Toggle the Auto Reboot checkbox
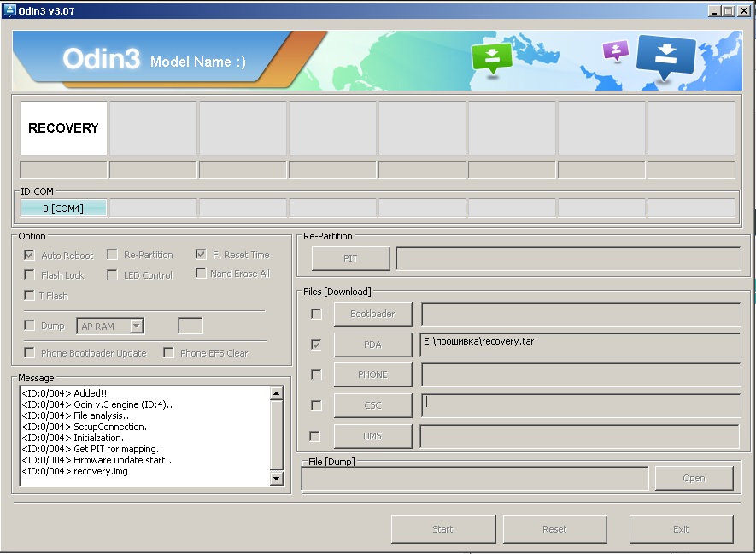The height and width of the screenshot is (554, 756). pyautogui.click(x=29, y=255)
